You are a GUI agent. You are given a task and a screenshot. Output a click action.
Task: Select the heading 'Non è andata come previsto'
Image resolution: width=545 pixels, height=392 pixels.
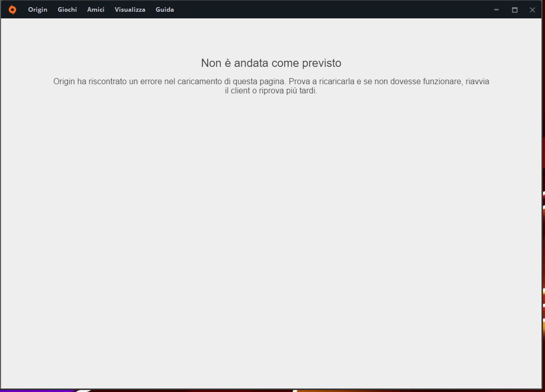271,63
